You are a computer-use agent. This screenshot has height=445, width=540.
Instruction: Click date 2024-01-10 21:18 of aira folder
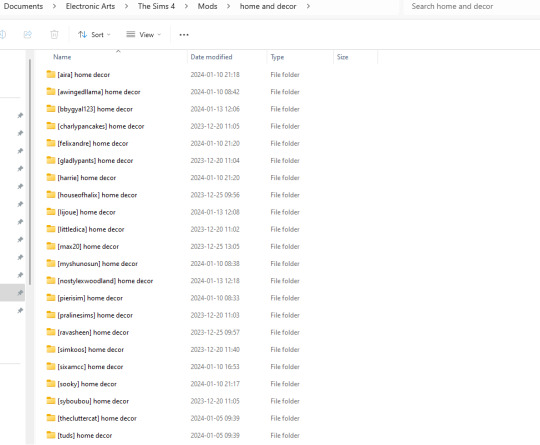click(x=215, y=75)
